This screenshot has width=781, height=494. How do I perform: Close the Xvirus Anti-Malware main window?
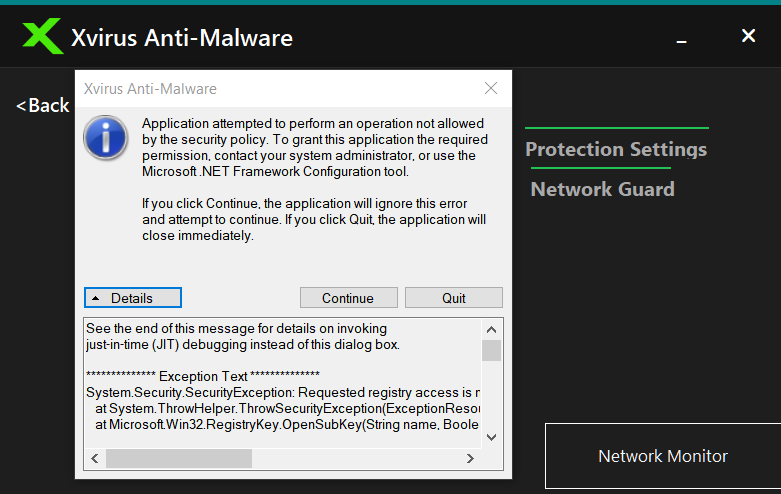point(748,36)
